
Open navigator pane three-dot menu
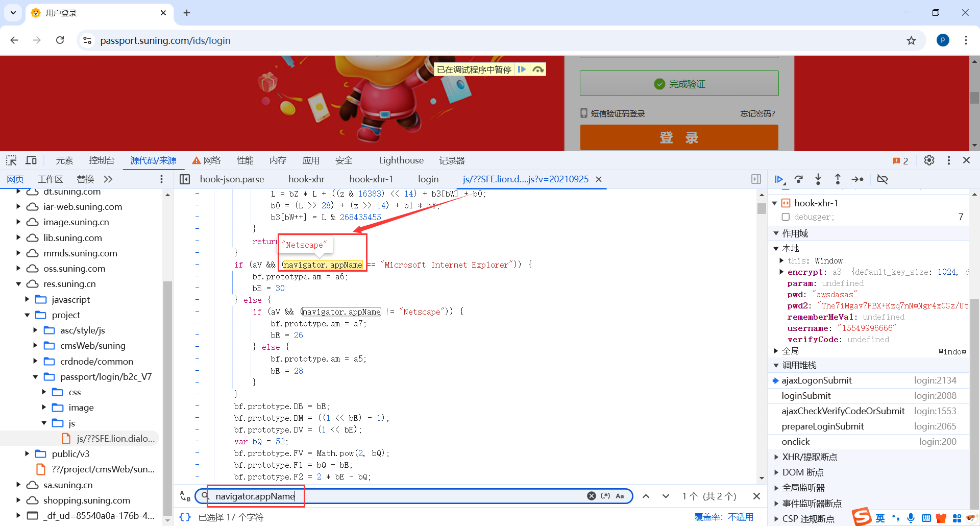pyautogui.click(x=161, y=179)
